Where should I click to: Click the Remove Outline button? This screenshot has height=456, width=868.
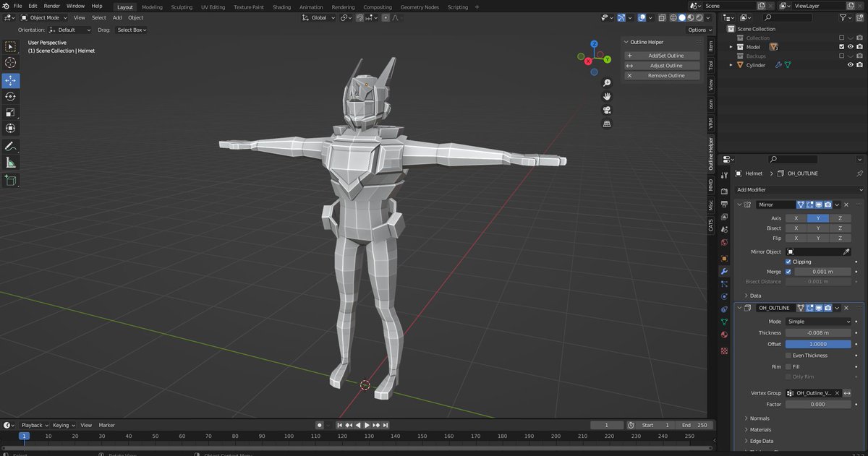(662, 75)
